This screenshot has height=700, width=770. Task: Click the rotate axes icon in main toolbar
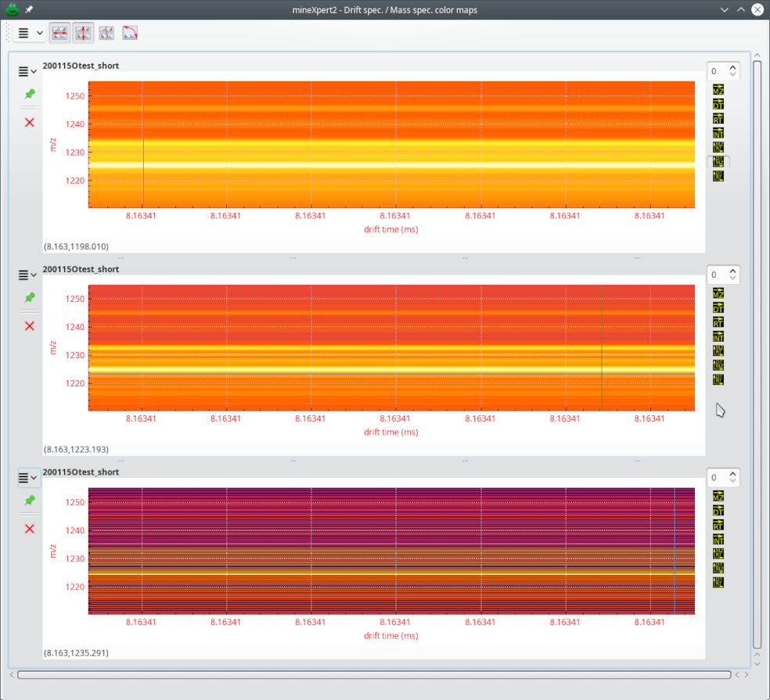click(x=130, y=33)
